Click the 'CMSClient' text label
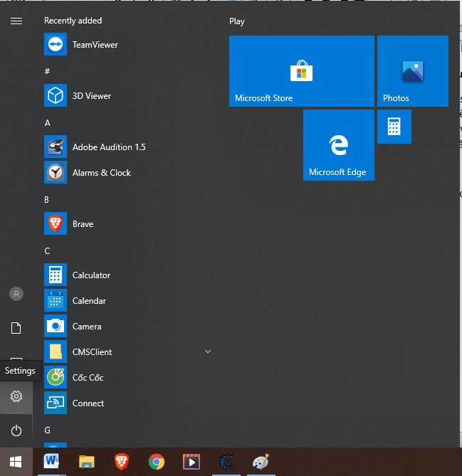 pos(92,351)
